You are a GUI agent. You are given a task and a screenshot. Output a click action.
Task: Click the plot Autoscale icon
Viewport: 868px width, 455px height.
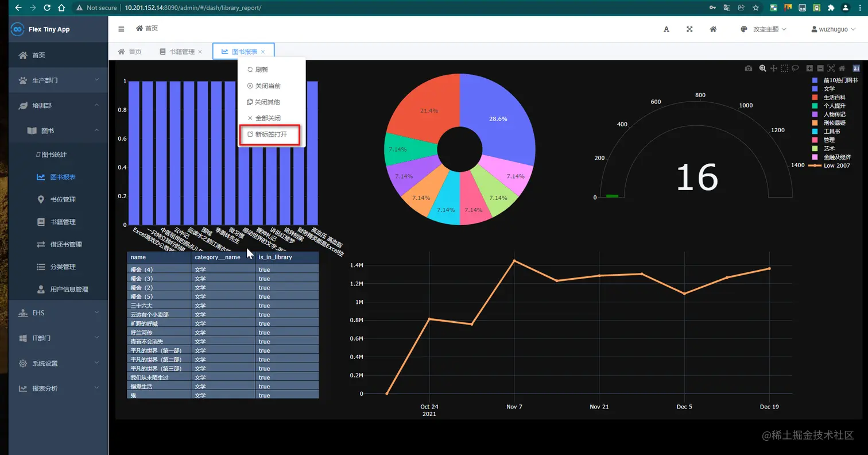coord(831,68)
